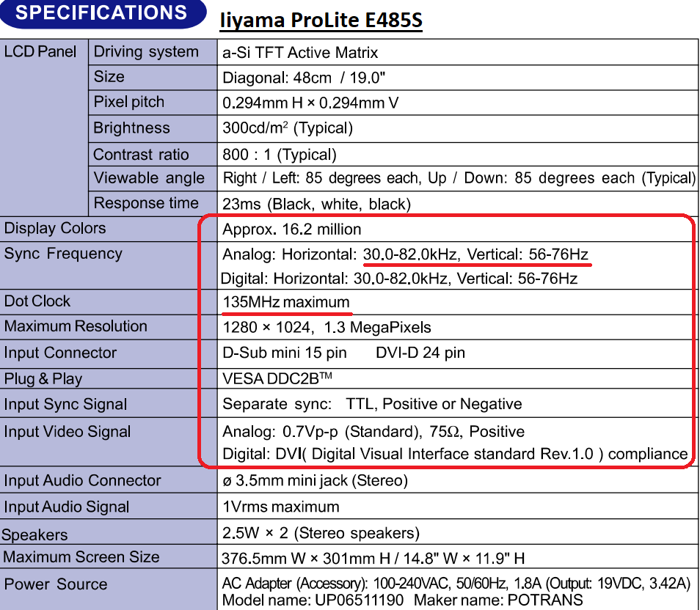Screen dimensions: 700x610
Task: Click the "Brightness" label
Action: click(131, 128)
